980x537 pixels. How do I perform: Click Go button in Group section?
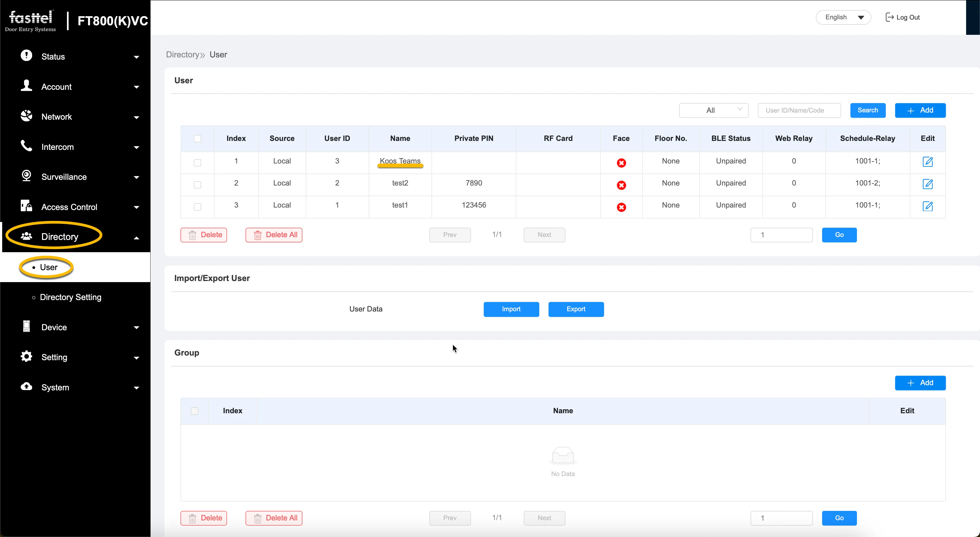coord(839,518)
